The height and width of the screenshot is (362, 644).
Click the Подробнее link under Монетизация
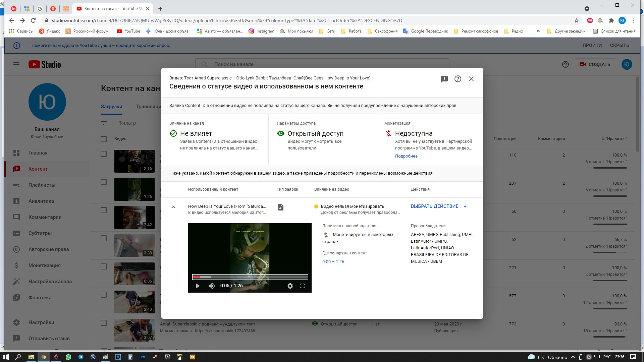(406, 156)
